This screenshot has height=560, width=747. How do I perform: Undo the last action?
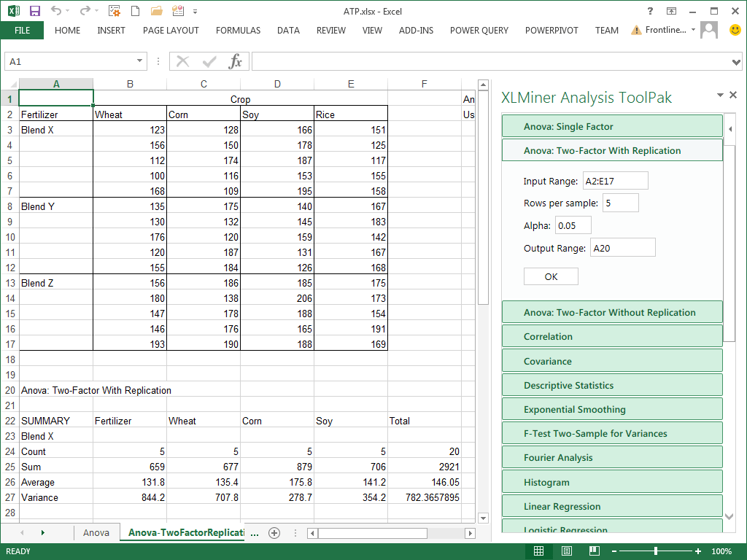click(x=56, y=11)
